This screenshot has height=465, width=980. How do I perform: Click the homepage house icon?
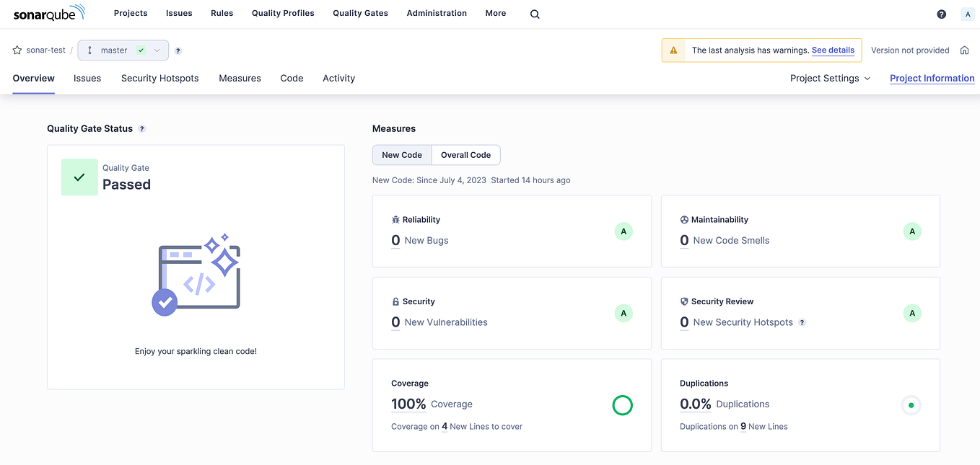click(965, 50)
